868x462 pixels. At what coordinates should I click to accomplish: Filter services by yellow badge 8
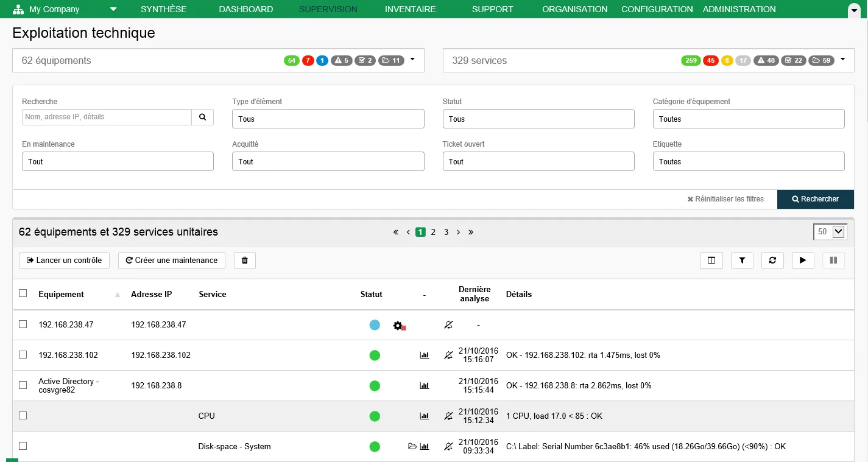pos(727,61)
